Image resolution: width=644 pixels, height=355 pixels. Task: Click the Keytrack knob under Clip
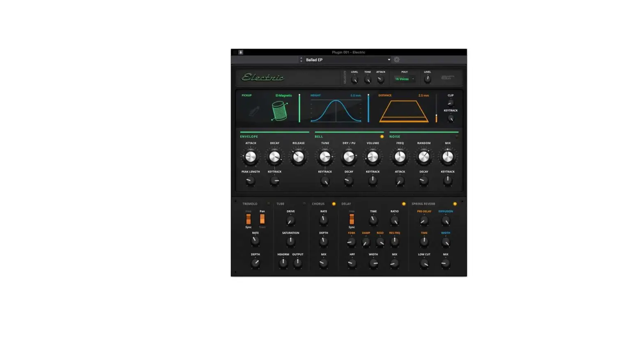point(451,118)
